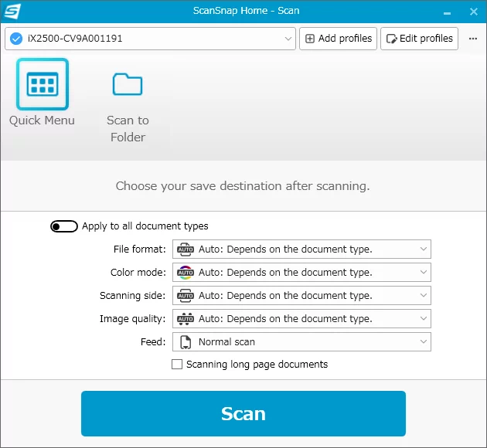487x448 pixels.
Task: Expand the Feed dropdown arrow
Action: click(423, 342)
